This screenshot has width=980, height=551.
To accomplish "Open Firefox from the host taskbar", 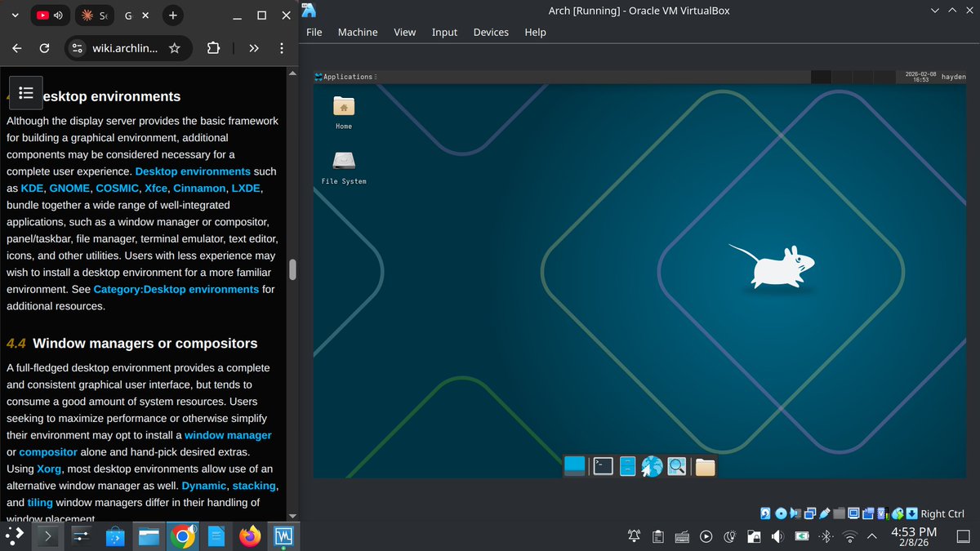I will pyautogui.click(x=249, y=536).
